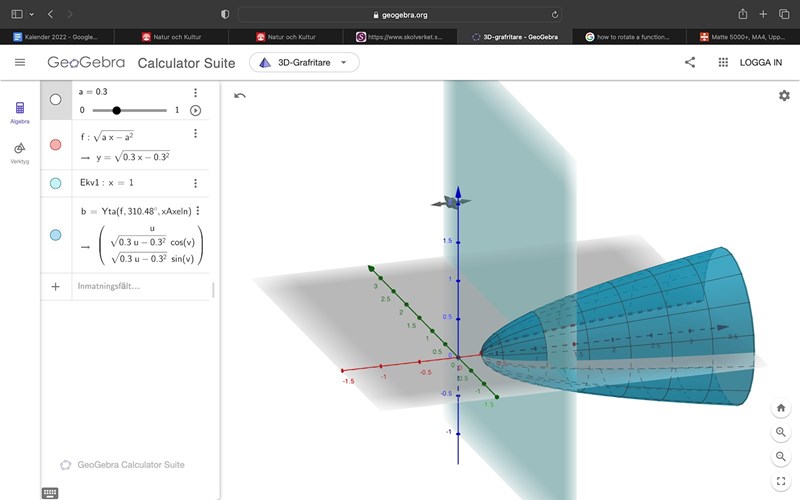Click the undo arrow button
Image resolution: width=800 pixels, height=500 pixels.
pos(240,96)
